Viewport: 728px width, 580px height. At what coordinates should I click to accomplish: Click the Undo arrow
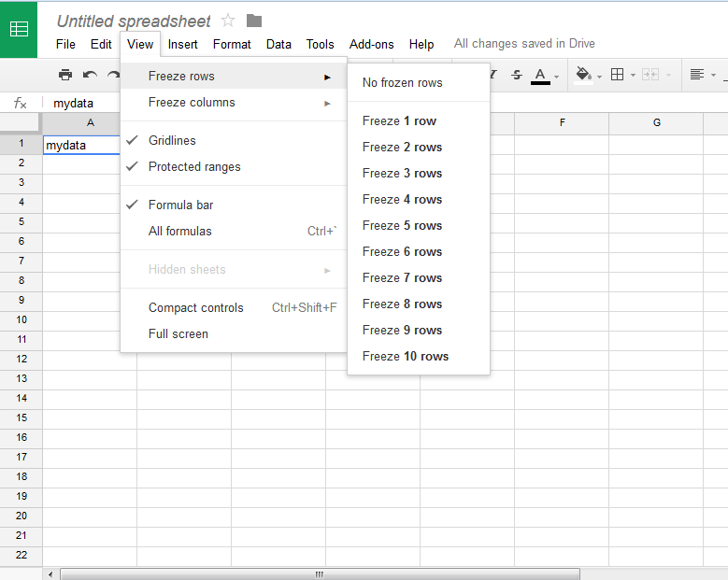click(90, 75)
